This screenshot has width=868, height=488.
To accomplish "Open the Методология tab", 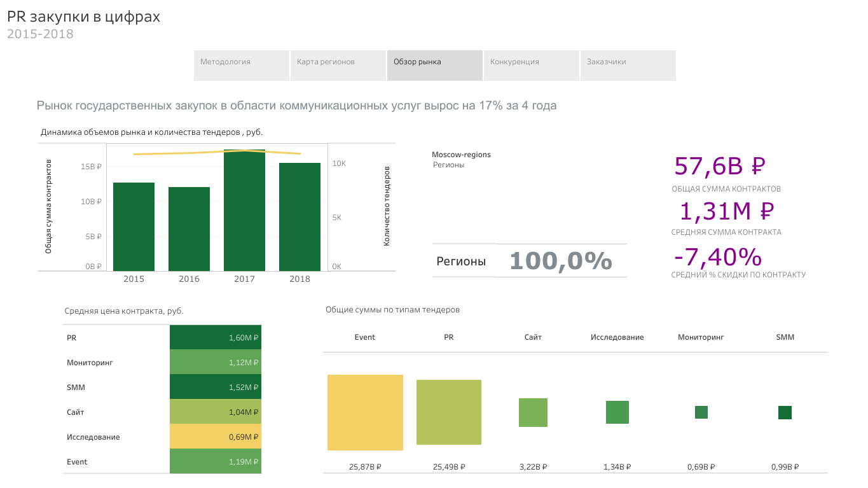I will (242, 66).
